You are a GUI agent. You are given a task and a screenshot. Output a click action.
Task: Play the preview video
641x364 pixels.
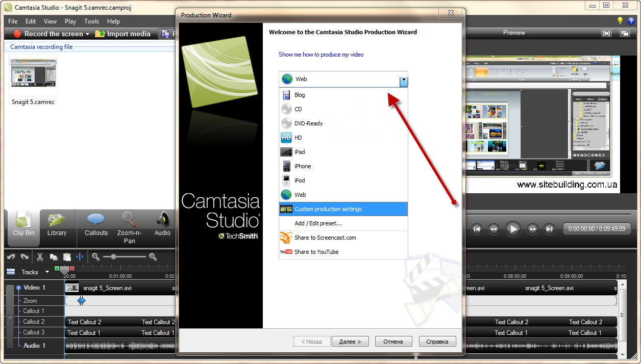coord(513,229)
